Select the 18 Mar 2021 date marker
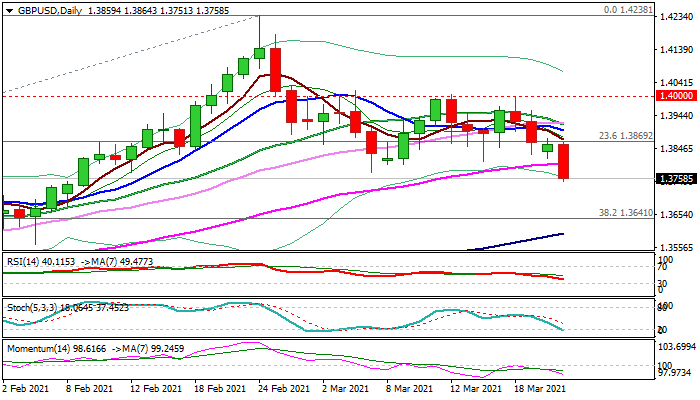The image size is (700, 400). pyautogui.click(x=540, y=387)
